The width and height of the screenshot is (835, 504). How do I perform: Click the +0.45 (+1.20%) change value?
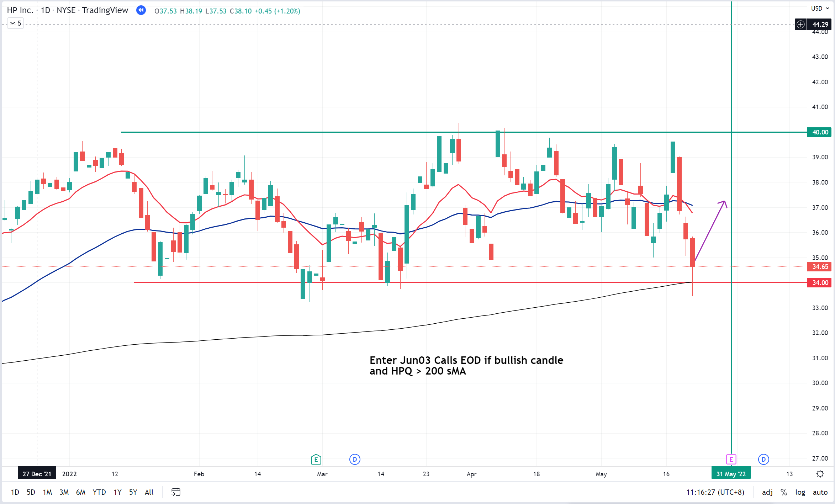click(x=278, y=11)
